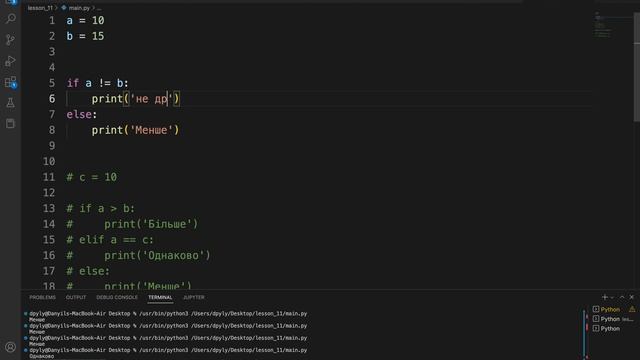This screenshot has height=360, width=640.
Task: Click the code 'b = 15'
Action: [x=85, y=36]
